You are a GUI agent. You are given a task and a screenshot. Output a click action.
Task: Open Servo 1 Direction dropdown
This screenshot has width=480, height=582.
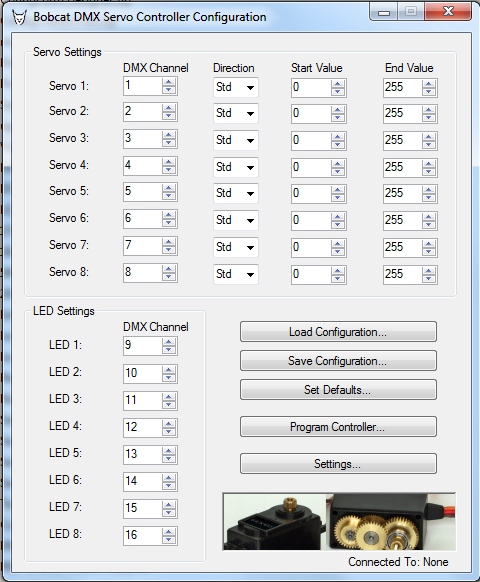[235, 87]
